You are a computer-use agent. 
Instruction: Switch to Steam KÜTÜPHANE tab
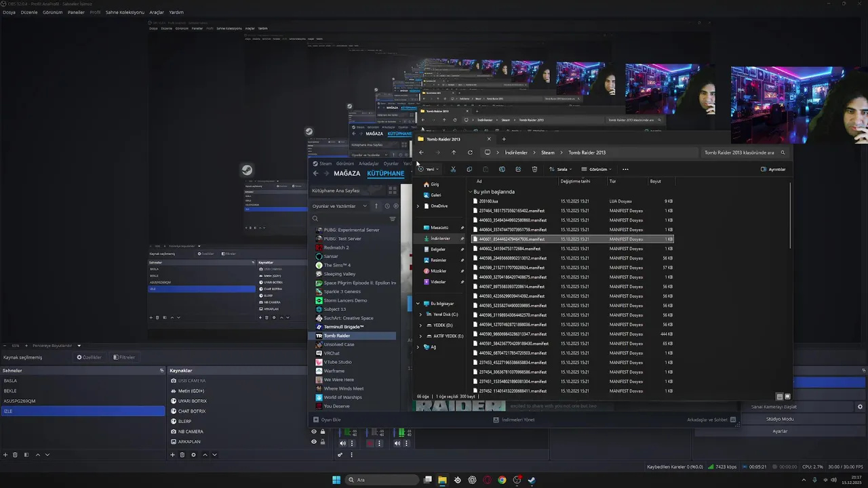pyautogui.click(x=385, y=174)
